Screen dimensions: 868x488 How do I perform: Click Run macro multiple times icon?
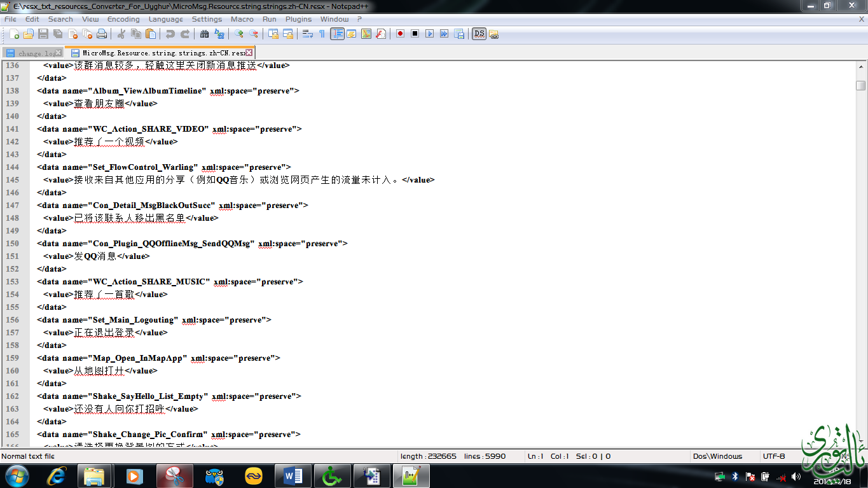[x=444, y=34]
